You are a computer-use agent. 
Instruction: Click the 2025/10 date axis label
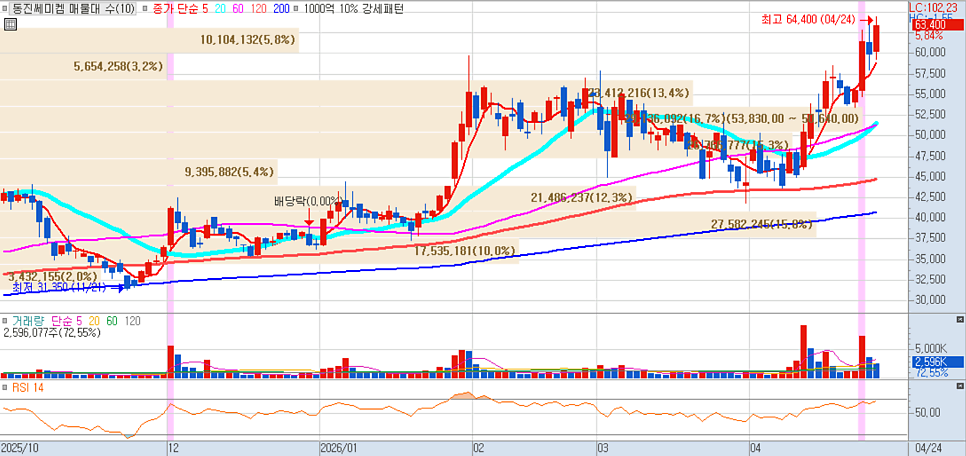coord(20,448)
